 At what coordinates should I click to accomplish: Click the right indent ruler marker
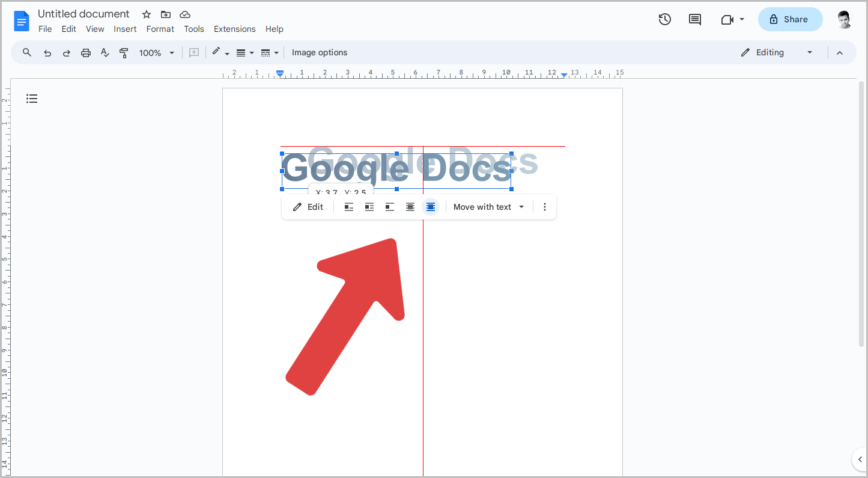(564, 75)
